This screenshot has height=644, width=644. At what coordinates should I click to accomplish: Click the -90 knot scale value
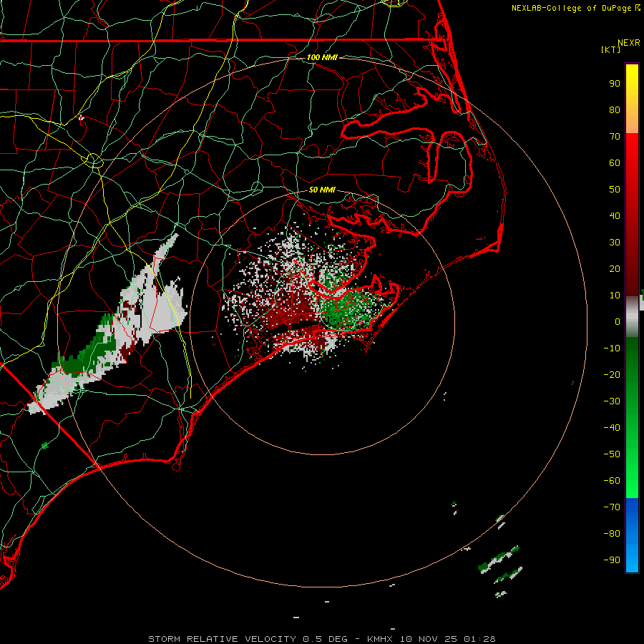[612, 560]
